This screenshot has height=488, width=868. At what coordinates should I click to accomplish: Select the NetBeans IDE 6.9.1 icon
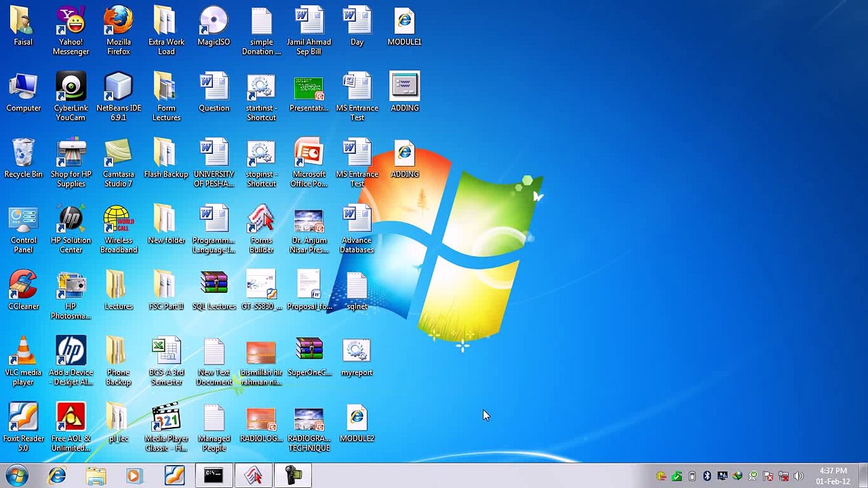(x=118, y=97)
